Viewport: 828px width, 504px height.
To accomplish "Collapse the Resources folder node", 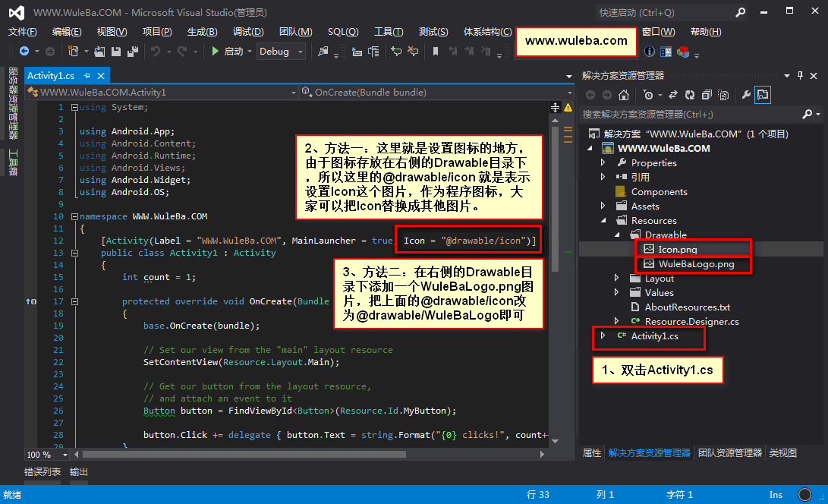I will point(603,220).
